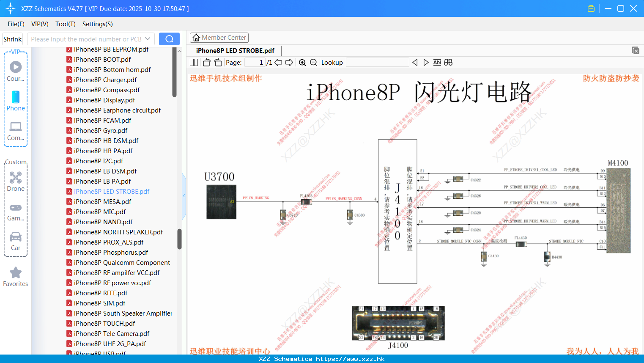Click the U3700 chip image
The height and width of the screenshot is (363, 644).
pos(221,202)
